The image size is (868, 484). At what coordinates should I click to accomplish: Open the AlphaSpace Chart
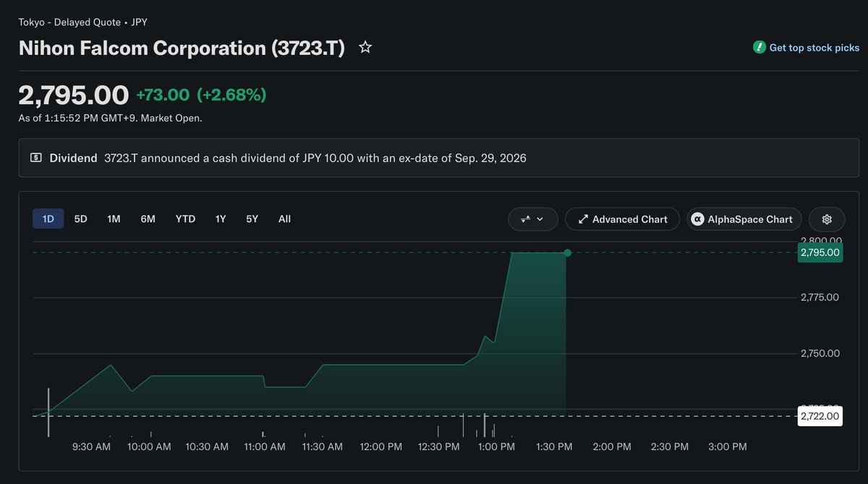(744, 219)
